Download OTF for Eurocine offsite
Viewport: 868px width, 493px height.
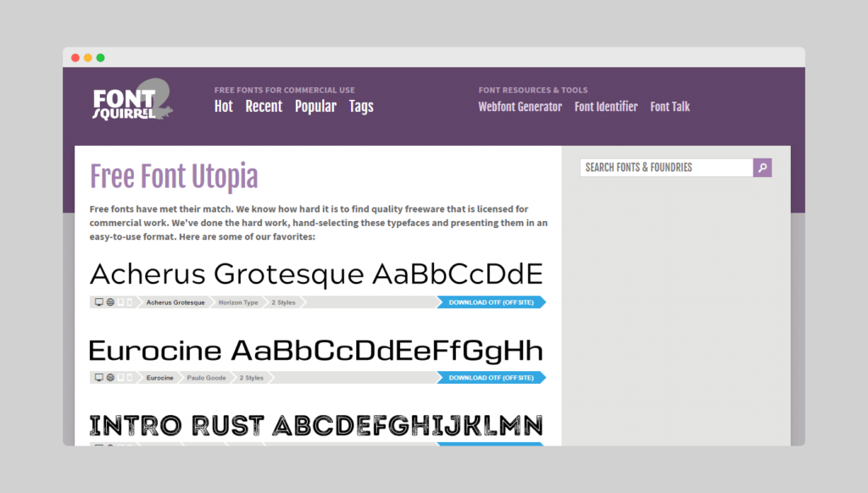(x=490, y=377)
